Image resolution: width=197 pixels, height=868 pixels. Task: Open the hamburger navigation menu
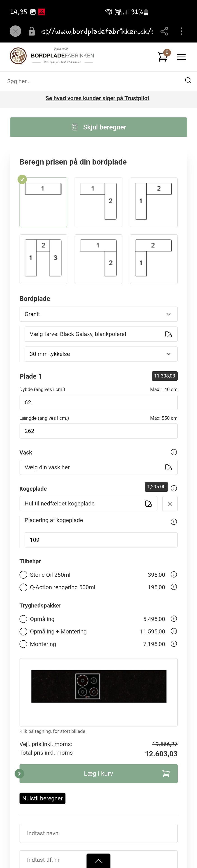click(181, 57)
